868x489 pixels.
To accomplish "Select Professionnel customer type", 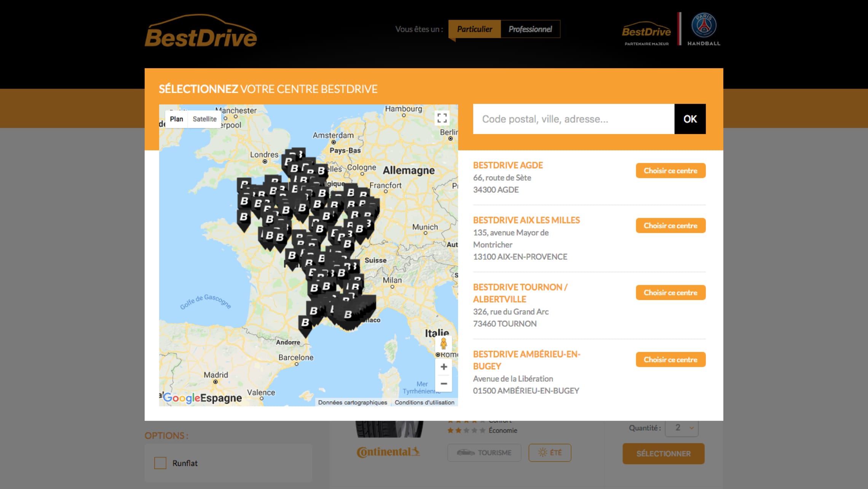I will point(530,29).
